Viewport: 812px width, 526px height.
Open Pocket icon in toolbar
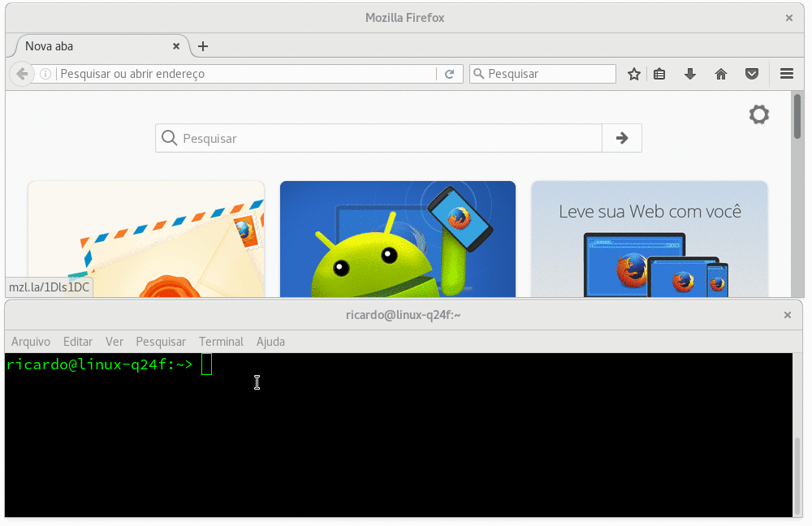[x=752, y=74]
